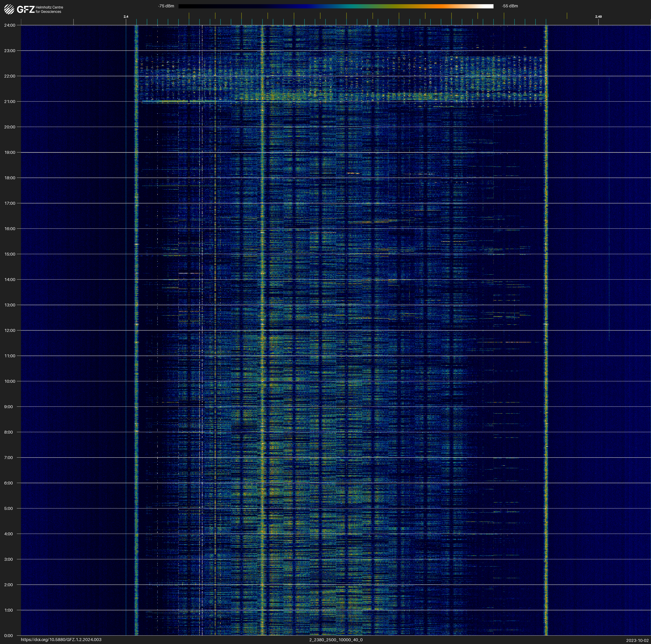Viewport: 651px width, 644px height.
Task: Click the middle of the dBm color scale bar
Action: (336, 6)
